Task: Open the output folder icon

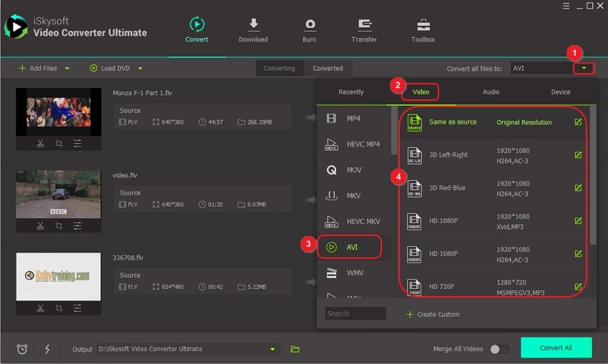Action: coord(295,349)
